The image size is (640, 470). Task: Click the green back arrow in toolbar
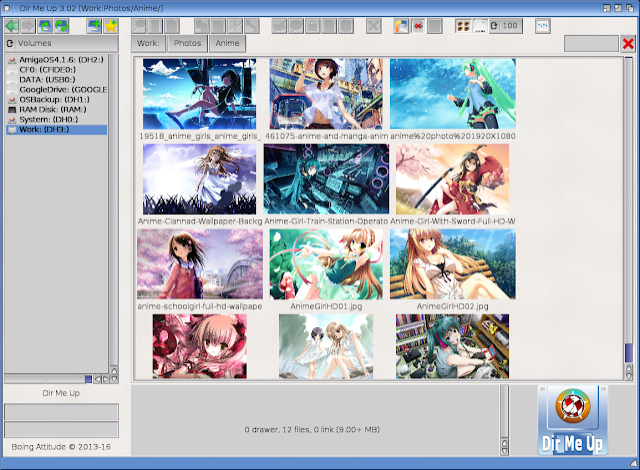12,24
